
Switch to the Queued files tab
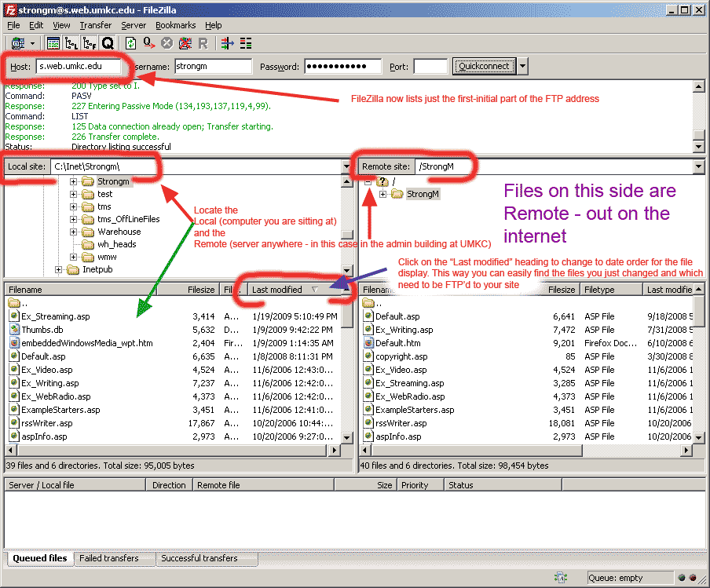[40, 559]
